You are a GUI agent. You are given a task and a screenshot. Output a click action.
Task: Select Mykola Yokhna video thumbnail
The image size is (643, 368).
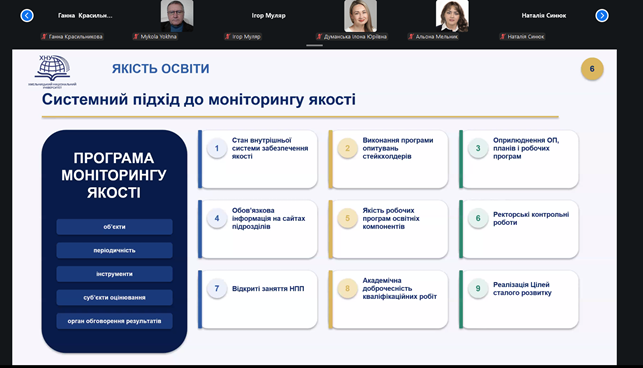(x=177, y=16)
